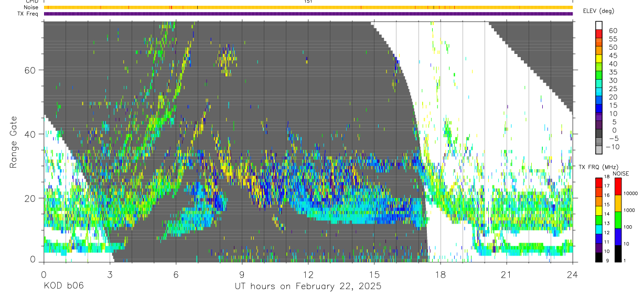Click the "5" label on the ELEV colorbar
This screenshot has height=297, width=644.
tap(615, 122)
